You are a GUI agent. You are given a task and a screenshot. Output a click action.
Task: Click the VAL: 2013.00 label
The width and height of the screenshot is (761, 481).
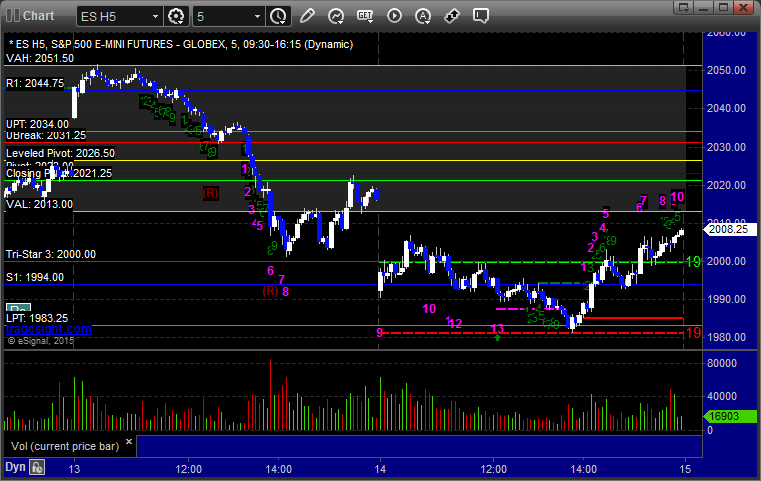[x=39, y=204]
